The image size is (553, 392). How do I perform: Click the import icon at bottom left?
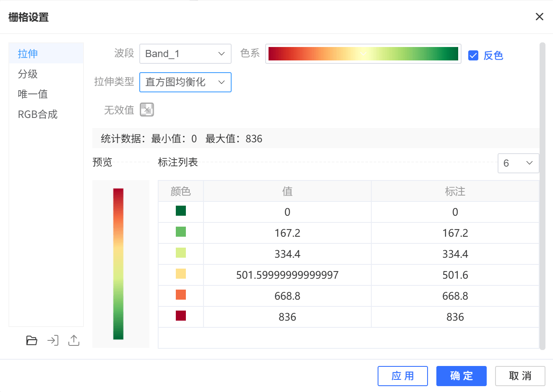pyautogui.click(x=52, y=340)
